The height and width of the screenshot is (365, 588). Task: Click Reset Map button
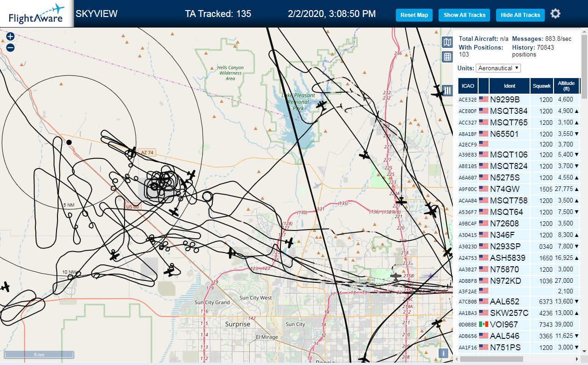coord(414,15)
